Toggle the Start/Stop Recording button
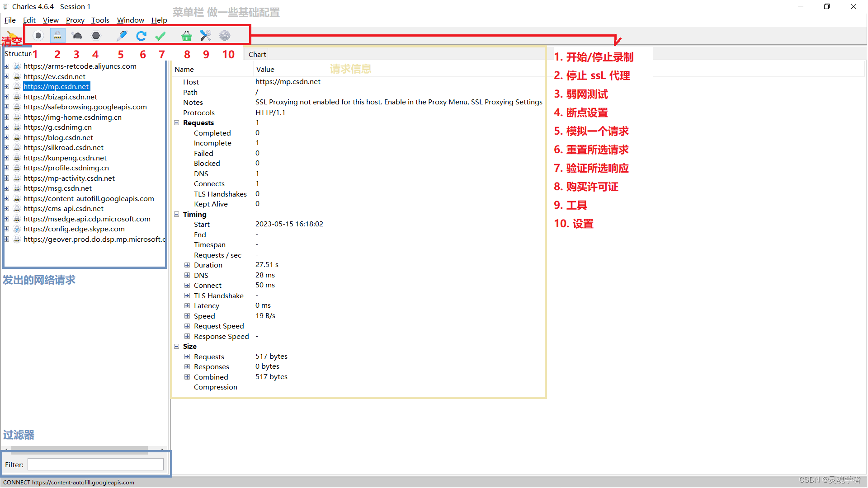The width and height of the screenshot is (868, 488). point(38,36)
